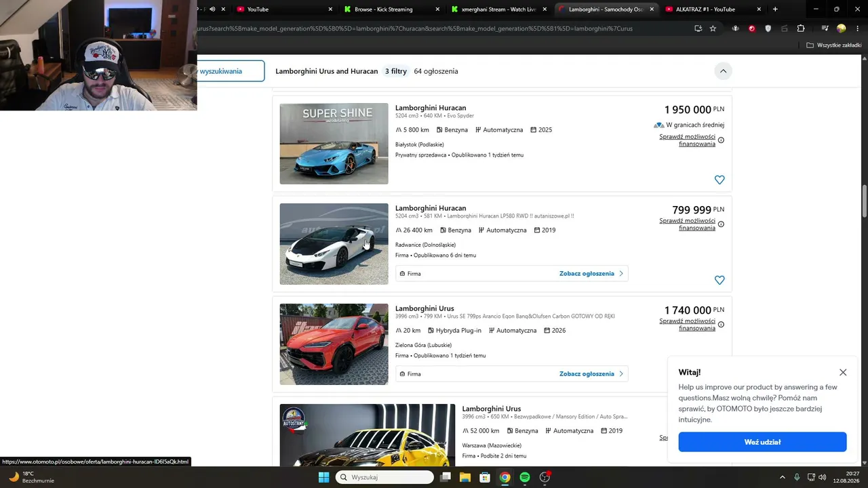Viewport: 868px width, 488px height.
Task: Open the Wszystkie zakładki bookmarks folder
Action: point(833,45)
